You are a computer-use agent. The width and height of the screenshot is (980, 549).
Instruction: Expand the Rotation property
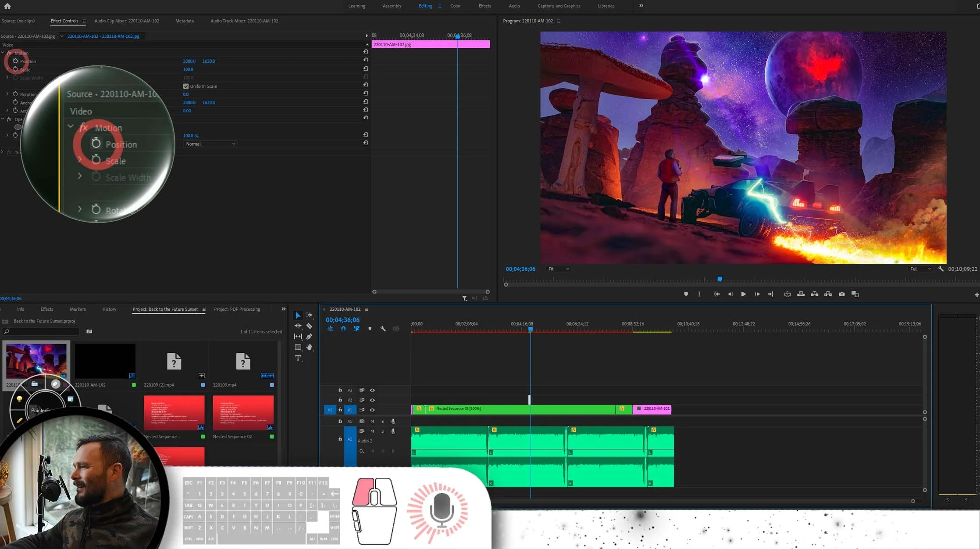click(x=7, y=94)
